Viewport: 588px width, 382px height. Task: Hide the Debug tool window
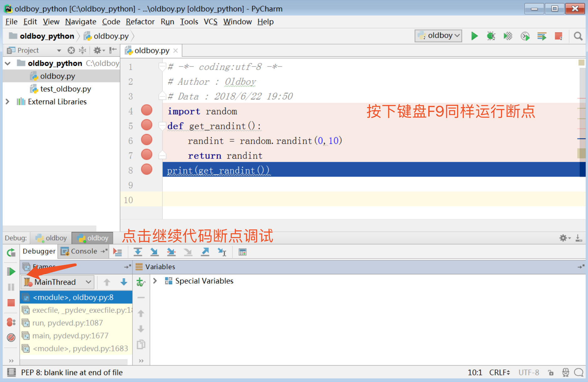[x=579, y=238]
